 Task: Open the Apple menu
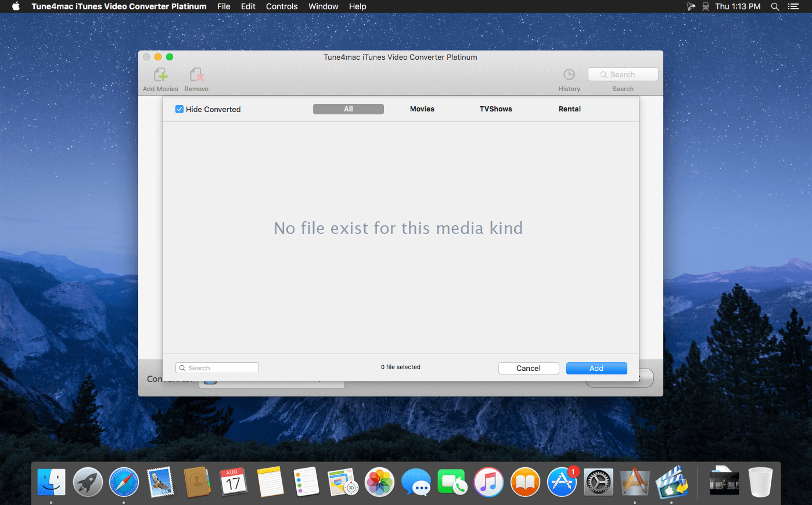[16, 6]
